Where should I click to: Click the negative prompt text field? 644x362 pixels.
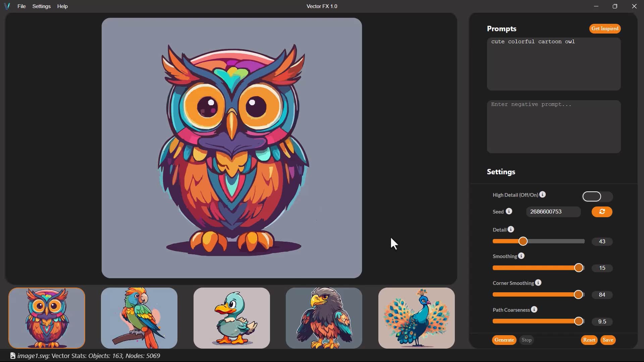(553, 127)
